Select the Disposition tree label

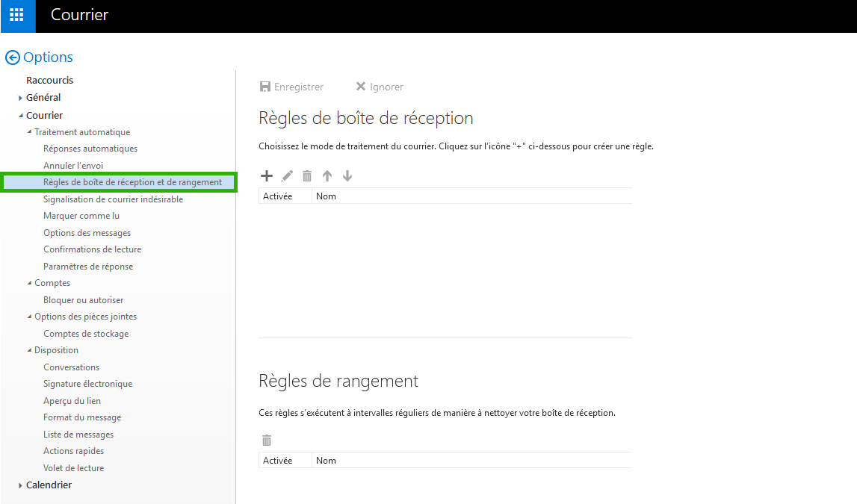point(56,350)
